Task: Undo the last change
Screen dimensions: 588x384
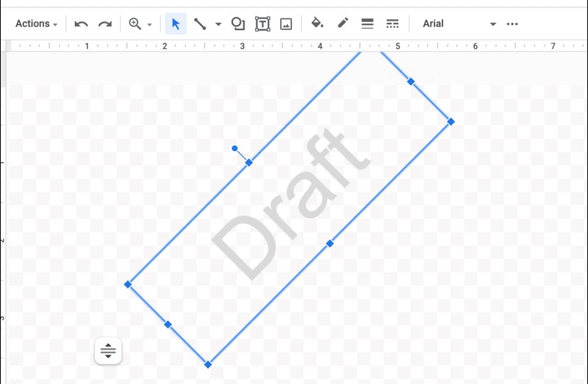Action: point(81,24)
